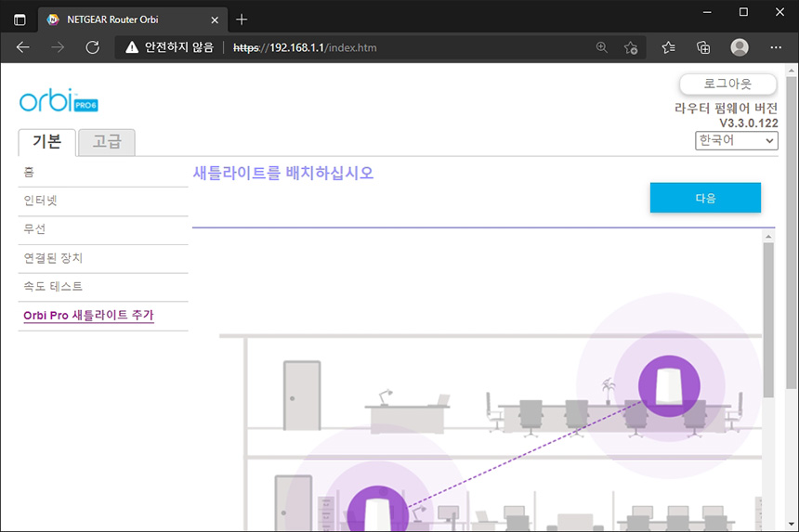This screenshot has width=799, height=532.
Task: Open the Favorites list icon
Action: coord(669,47)
